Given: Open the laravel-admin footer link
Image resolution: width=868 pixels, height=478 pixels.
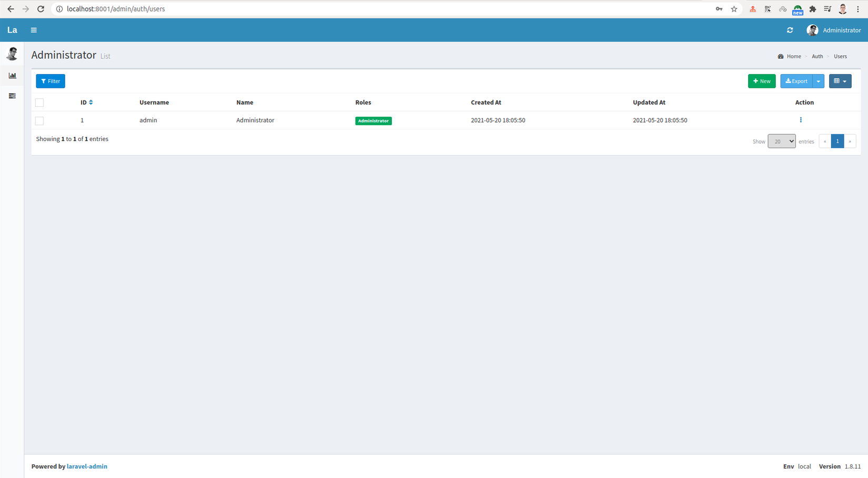Looking at the screenshot, I should [87, 466].
